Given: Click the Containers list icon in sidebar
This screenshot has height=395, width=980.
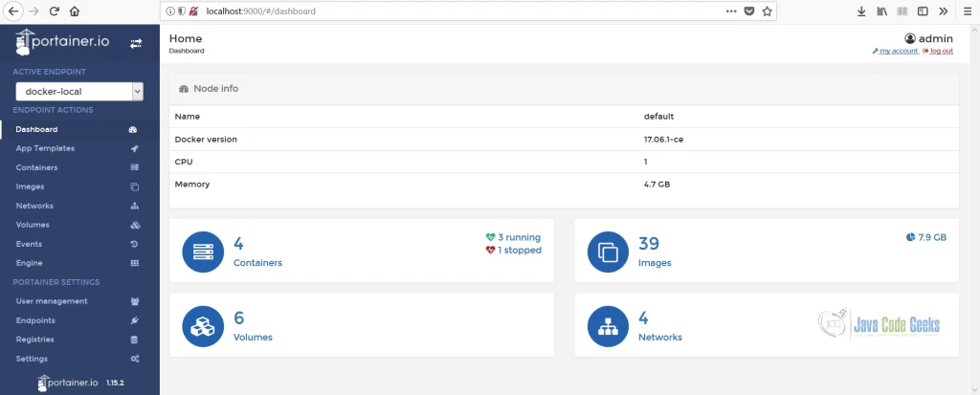Looking at the screenshot, I should [x=134, y=167].
